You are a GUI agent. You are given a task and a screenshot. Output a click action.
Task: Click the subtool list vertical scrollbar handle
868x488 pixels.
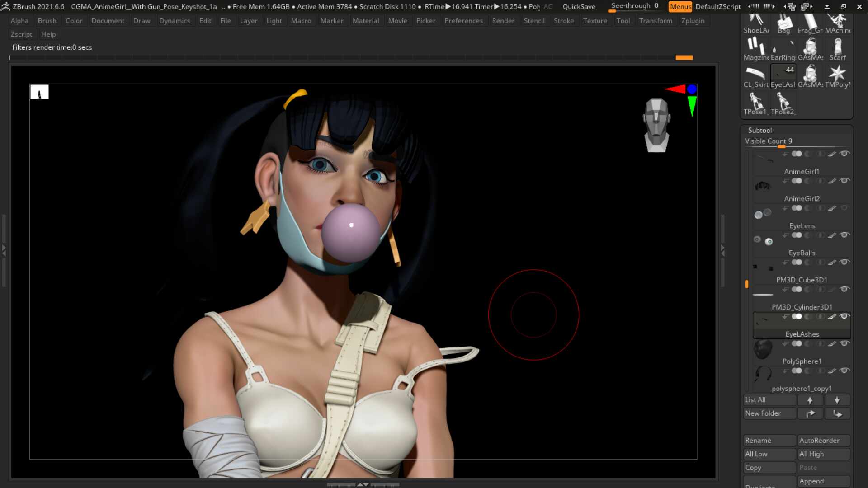coord(747,284)
